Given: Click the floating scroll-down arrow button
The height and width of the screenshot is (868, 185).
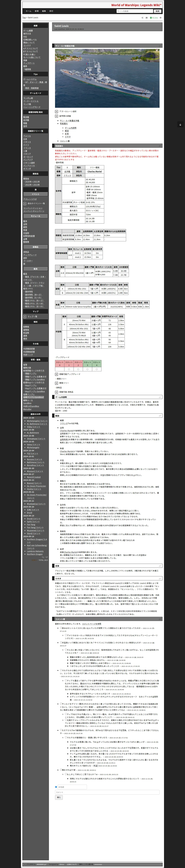Looking at the screenshot, I should point(180,125).
